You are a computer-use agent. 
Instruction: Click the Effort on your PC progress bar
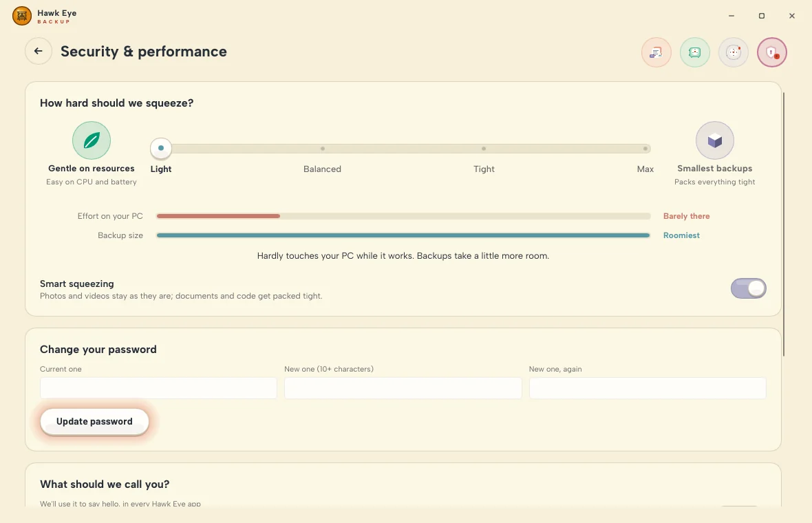[403, 216]
